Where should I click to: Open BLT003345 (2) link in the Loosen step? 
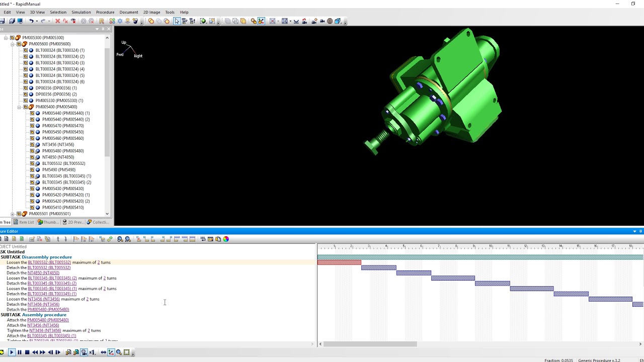point(52,278)
